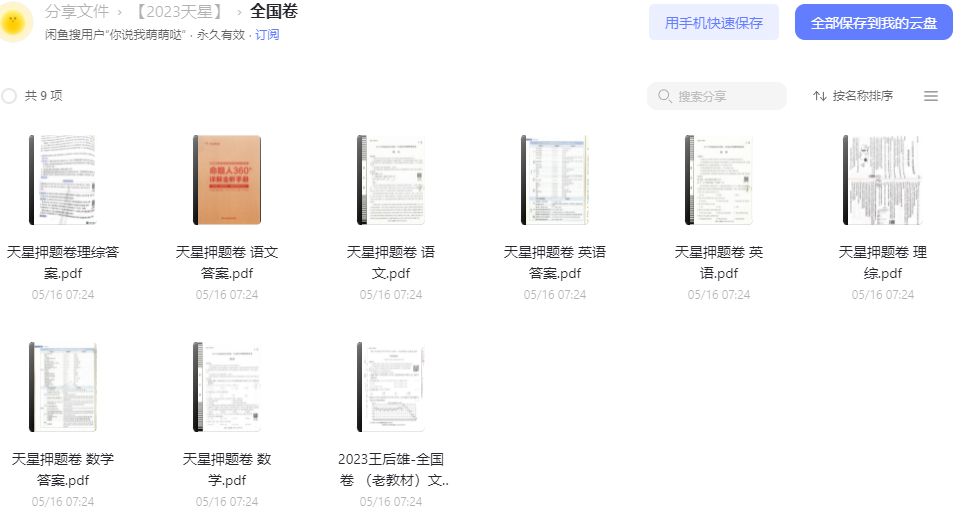Select file name 天星押题卷 理综.pdf
The image size is (973, 532).
(882, 263)
